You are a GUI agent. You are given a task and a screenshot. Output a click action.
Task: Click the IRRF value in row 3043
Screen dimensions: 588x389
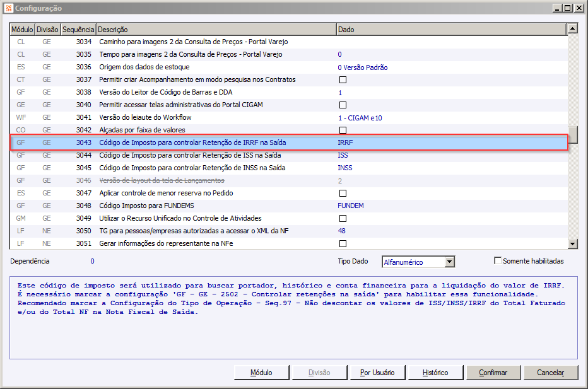(x=345, y=142)
